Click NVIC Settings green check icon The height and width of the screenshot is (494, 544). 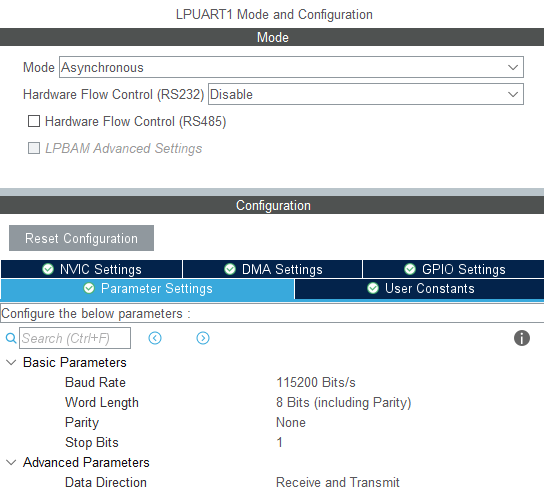pyautogui.click(x=48, y=269)
